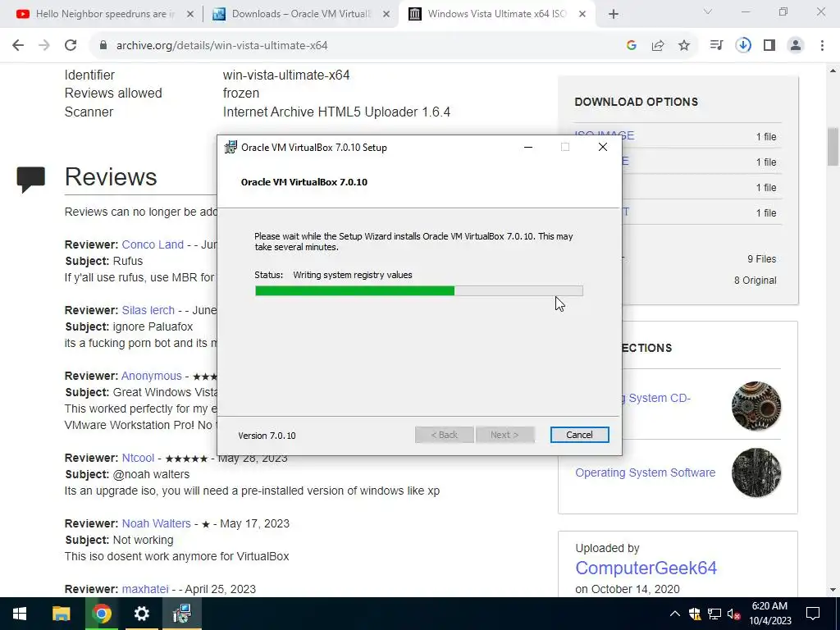Click the VirtualBox installer taskbar icon

coord(182,614)
